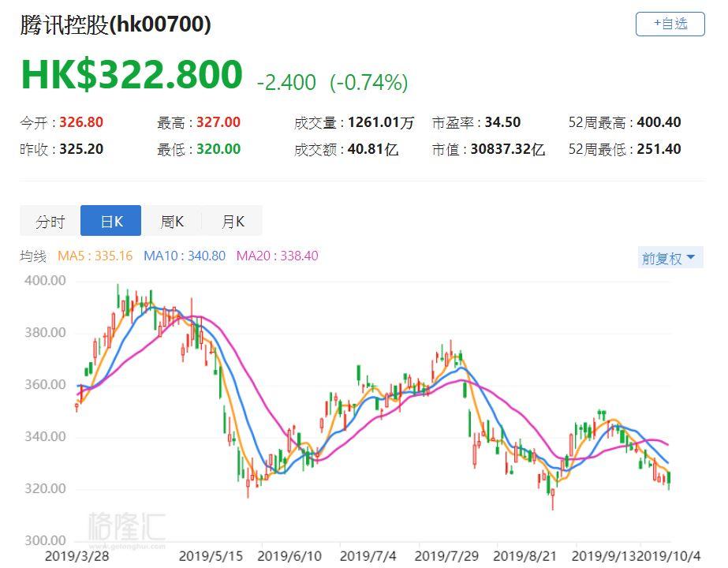Click the 2019/8/21 date axis label

click(x=525, y=556)
